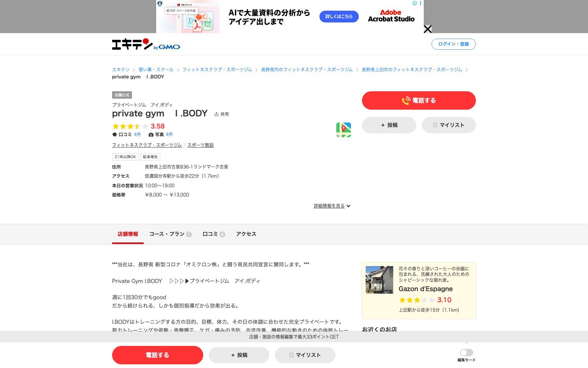Open the 口コミ tab
588x368 pixels.
coord(214,234)
